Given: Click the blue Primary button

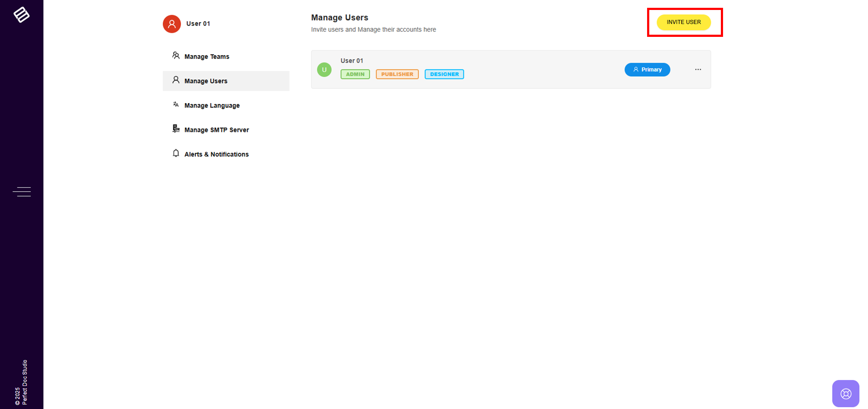Looking at the screenshot, I should pos(647,70).
